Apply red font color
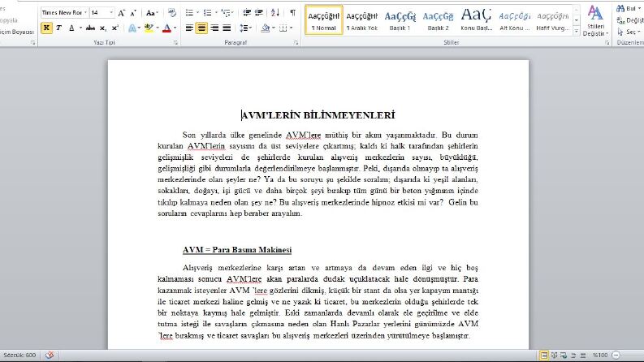Viewport: 644px width, 362px height. [x=166, y=28]
